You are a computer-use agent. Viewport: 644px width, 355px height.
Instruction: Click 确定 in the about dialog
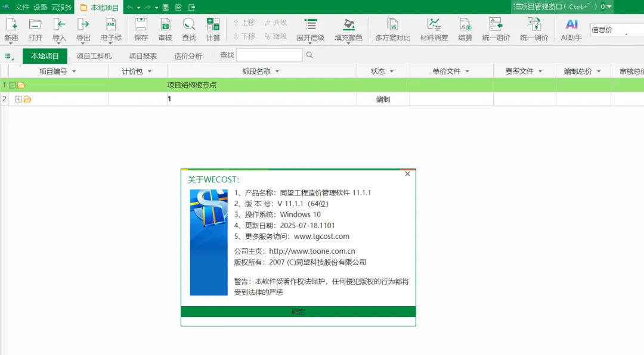(298, 312)
